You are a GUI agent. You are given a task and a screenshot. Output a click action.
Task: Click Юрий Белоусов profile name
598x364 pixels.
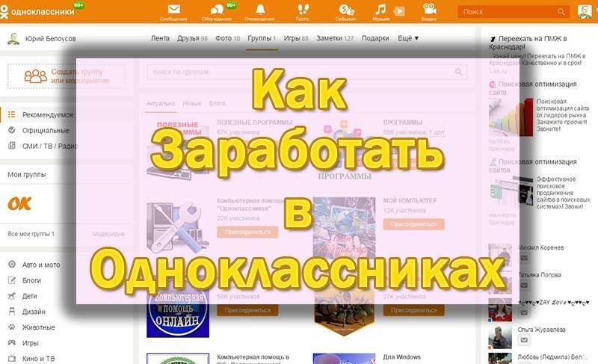coord(50,39)
